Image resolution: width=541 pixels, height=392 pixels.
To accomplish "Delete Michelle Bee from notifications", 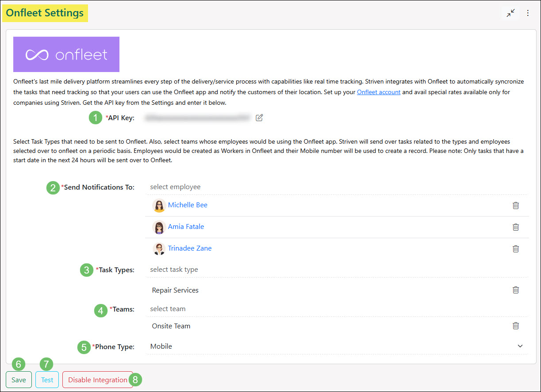I will 515,205.
